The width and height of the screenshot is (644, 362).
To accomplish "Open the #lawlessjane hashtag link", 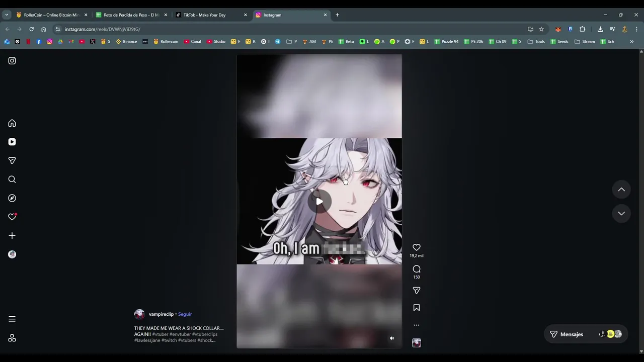I will tap(147, 340).
